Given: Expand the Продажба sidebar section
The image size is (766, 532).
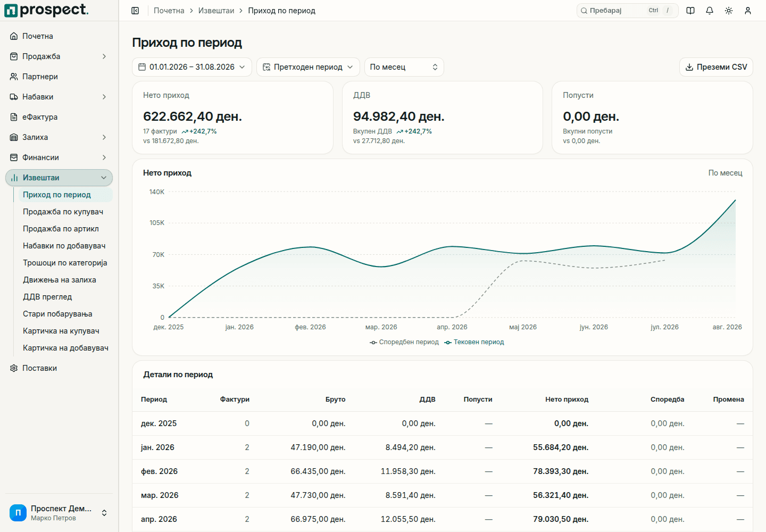Looking at the screenshot, I should (59, 56).
